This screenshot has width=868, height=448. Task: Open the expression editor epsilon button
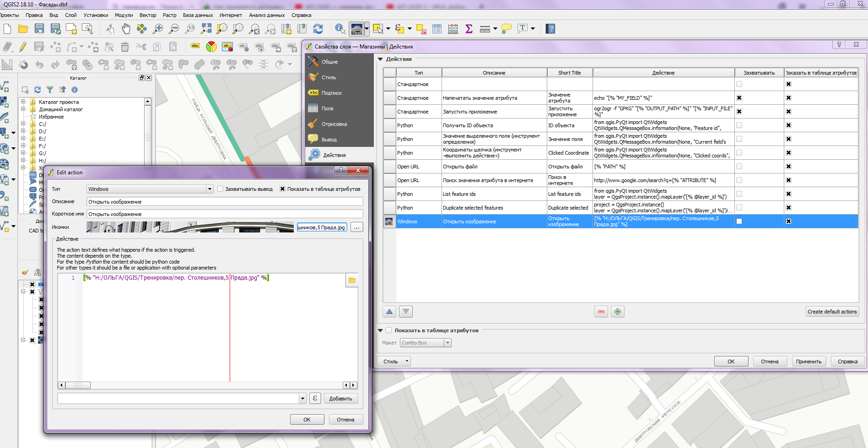(315, 398)
